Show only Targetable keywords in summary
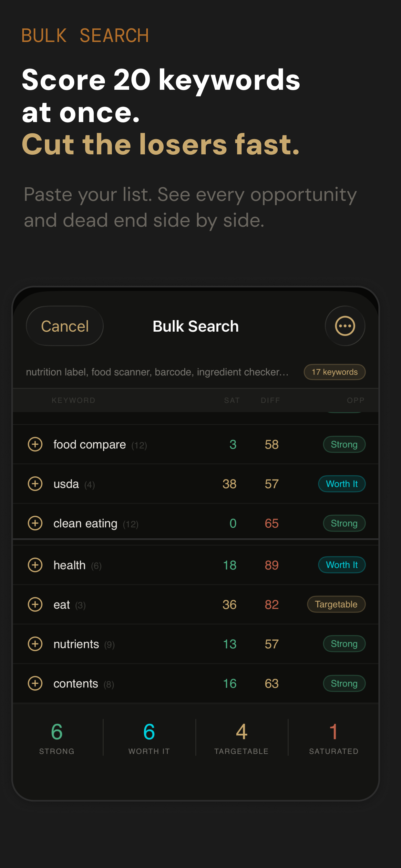The width and height of the screenshot is (401, 868). coord(241,737)
